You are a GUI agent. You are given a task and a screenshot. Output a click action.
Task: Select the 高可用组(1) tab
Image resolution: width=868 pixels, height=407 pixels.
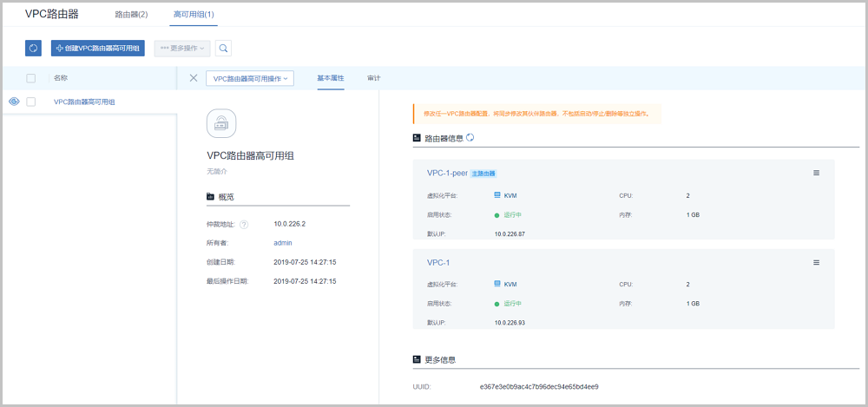(194, 15)
